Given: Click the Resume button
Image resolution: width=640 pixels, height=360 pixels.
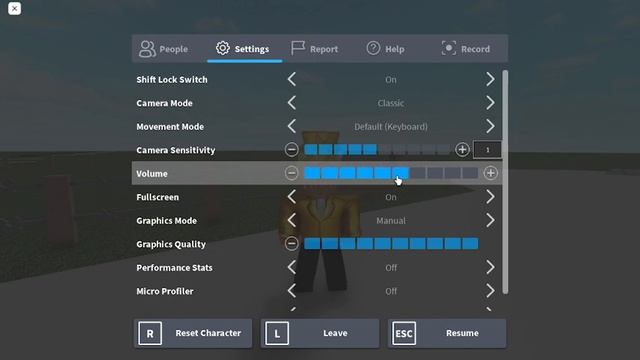Looking at the screenshot, I should (447, 333).
